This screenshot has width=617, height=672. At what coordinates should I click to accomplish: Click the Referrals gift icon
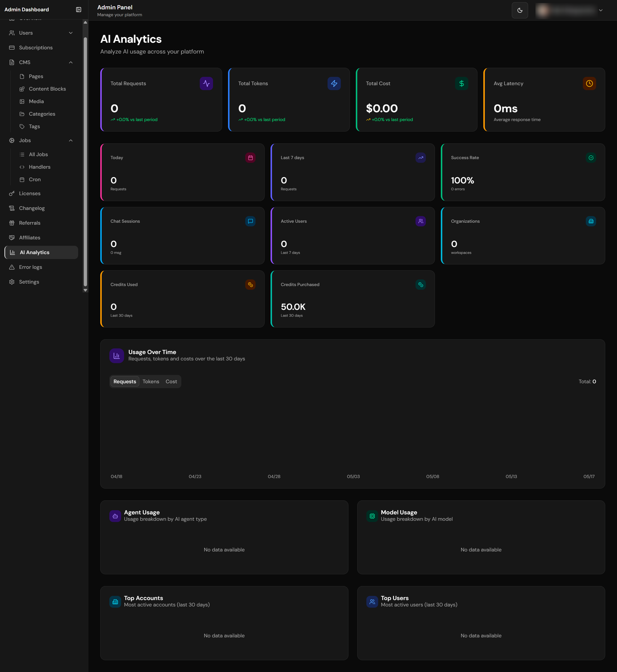(12, 223)
